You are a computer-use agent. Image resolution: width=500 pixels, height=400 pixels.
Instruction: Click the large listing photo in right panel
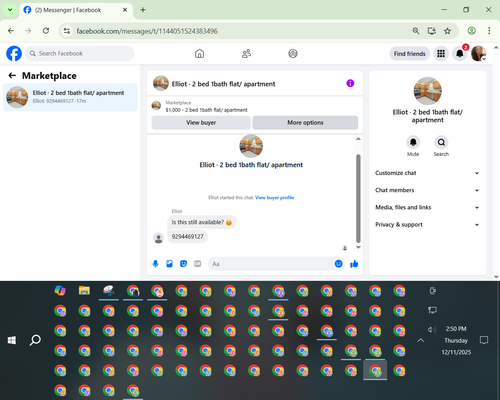[x=427, y=91]
